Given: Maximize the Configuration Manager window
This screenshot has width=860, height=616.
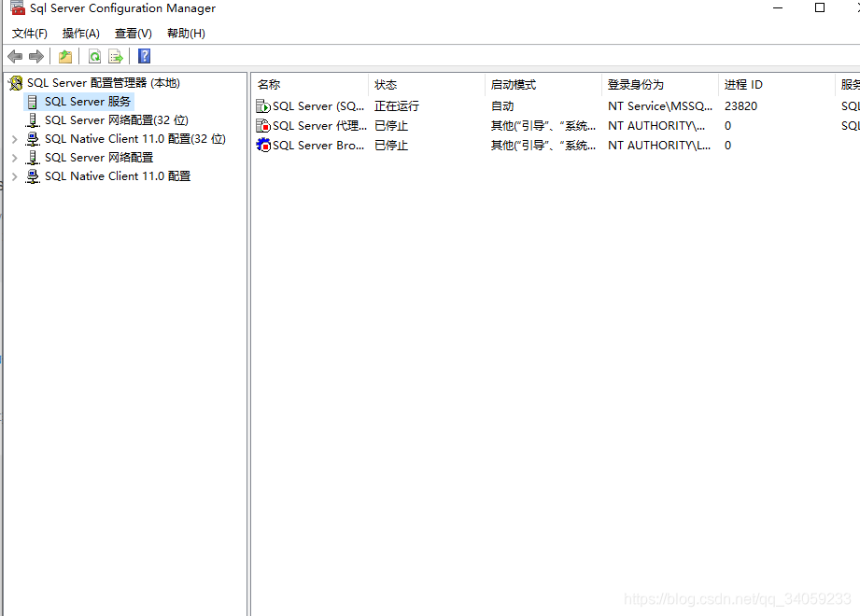Looking at the screenshot, I should pyautogui.click(x=820, y=7).
